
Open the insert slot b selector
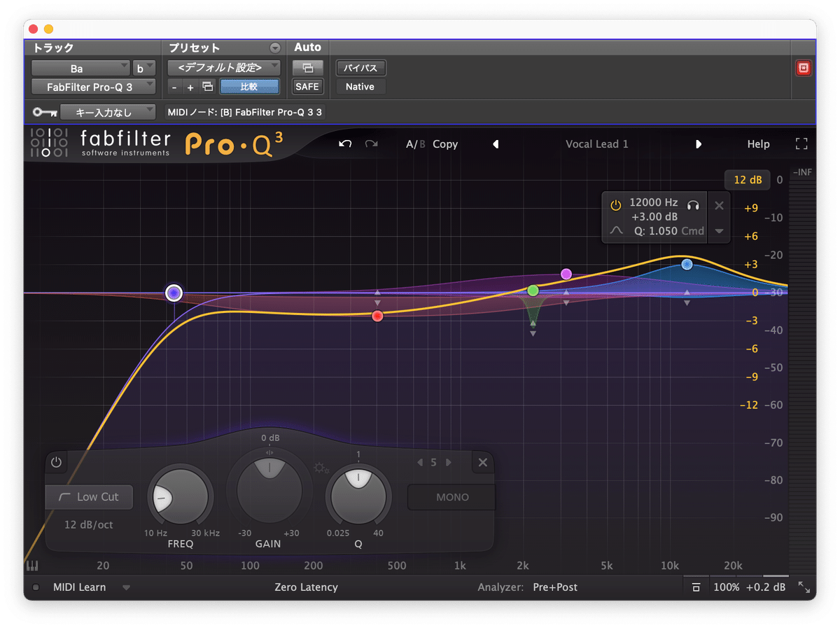(x=145, y=69)
